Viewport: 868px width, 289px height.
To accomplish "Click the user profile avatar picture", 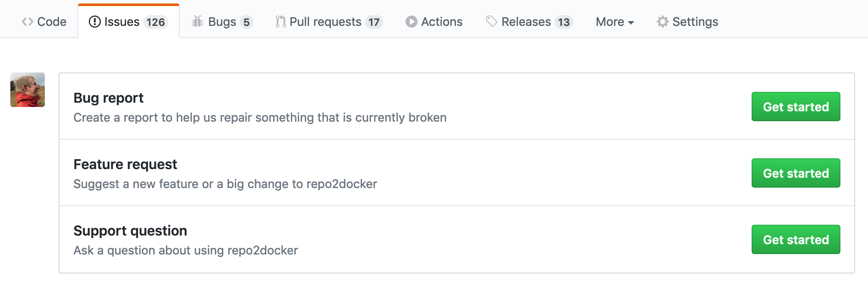I will pos(28,90).
